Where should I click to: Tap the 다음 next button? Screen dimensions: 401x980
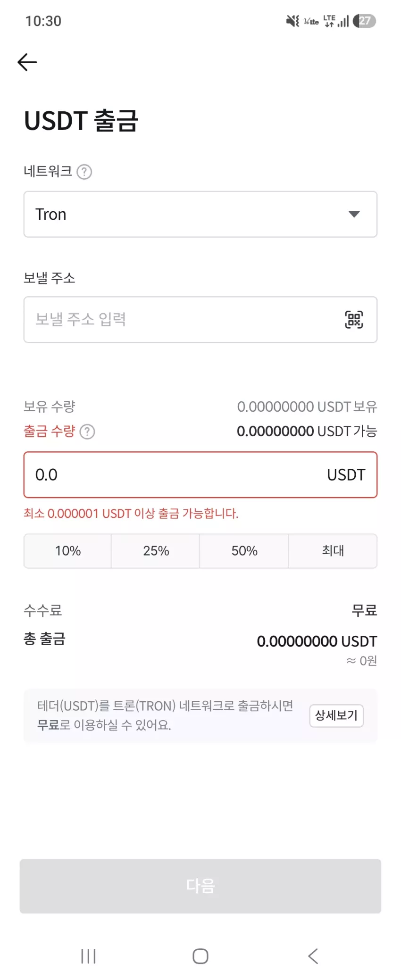(200, 886)
